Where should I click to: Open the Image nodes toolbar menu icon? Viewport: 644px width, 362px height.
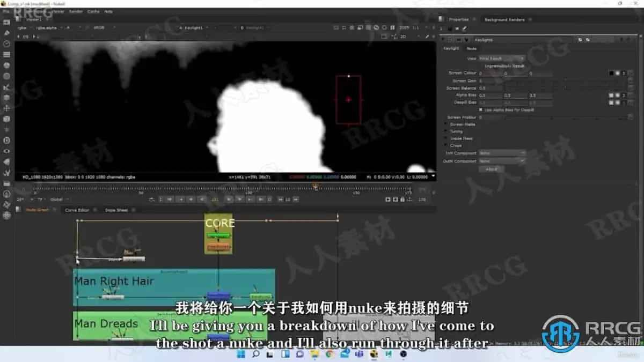click(x=7, y=23)
